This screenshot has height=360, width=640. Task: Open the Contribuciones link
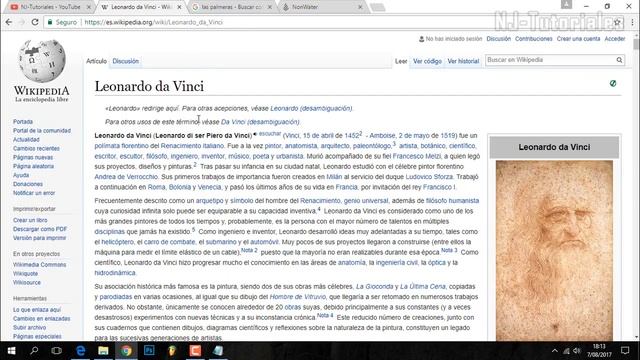tap(533, 39)
